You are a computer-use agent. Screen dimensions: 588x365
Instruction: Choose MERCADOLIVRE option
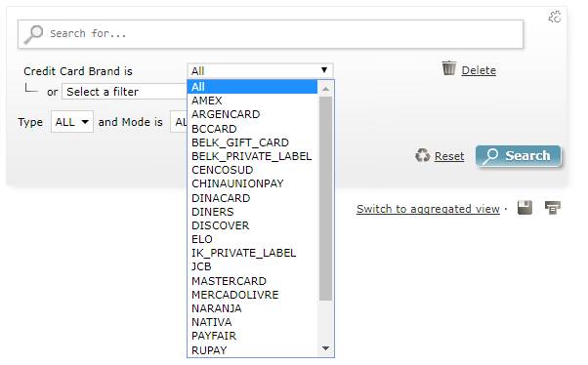pos(252,295)
